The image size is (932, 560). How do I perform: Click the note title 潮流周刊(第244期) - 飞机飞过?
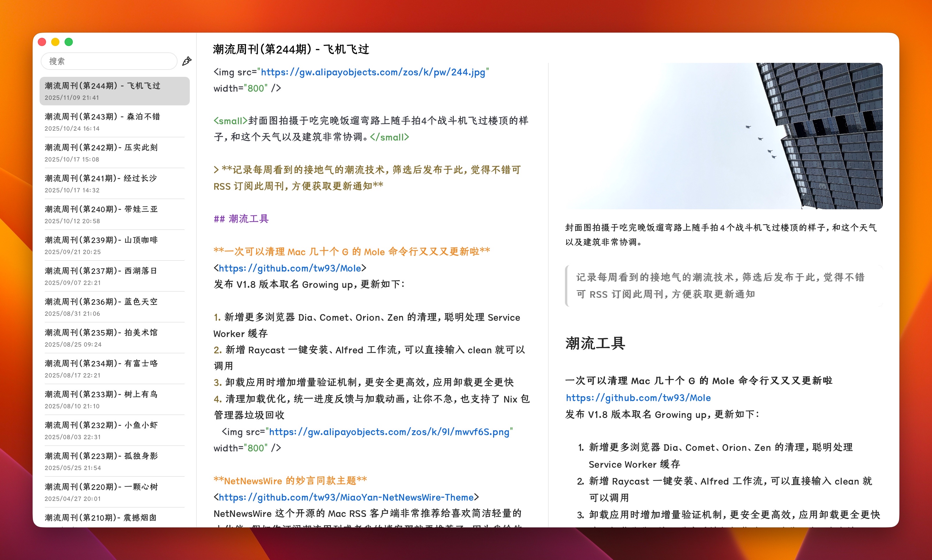click(290, 49)
